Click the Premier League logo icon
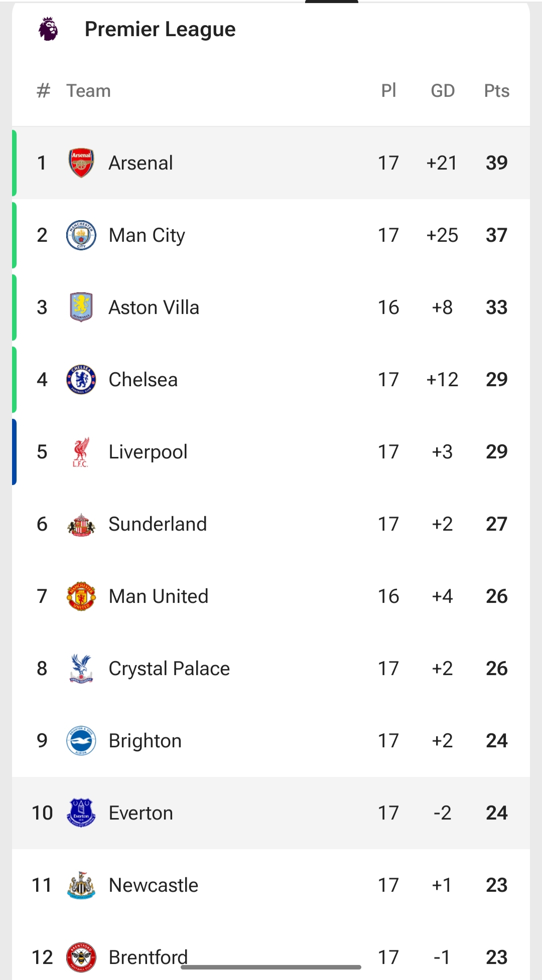The width and height of the screenshot is (542, 980). tap(48, 29)
